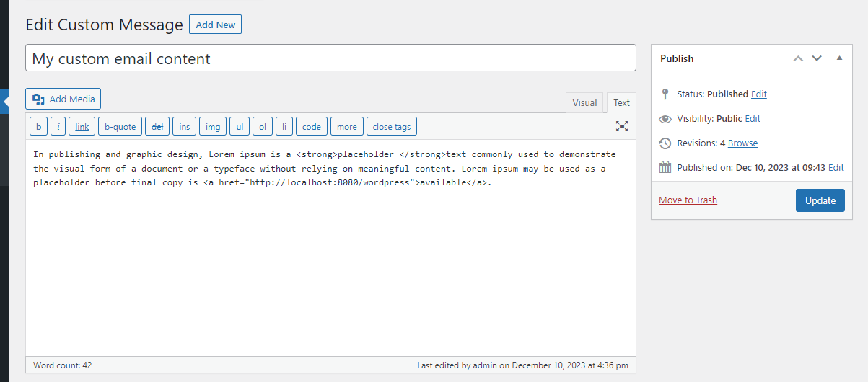This screenshot has height=382, width=868.
Task: Move the Publish panel down
Action: tap(817, 58)
